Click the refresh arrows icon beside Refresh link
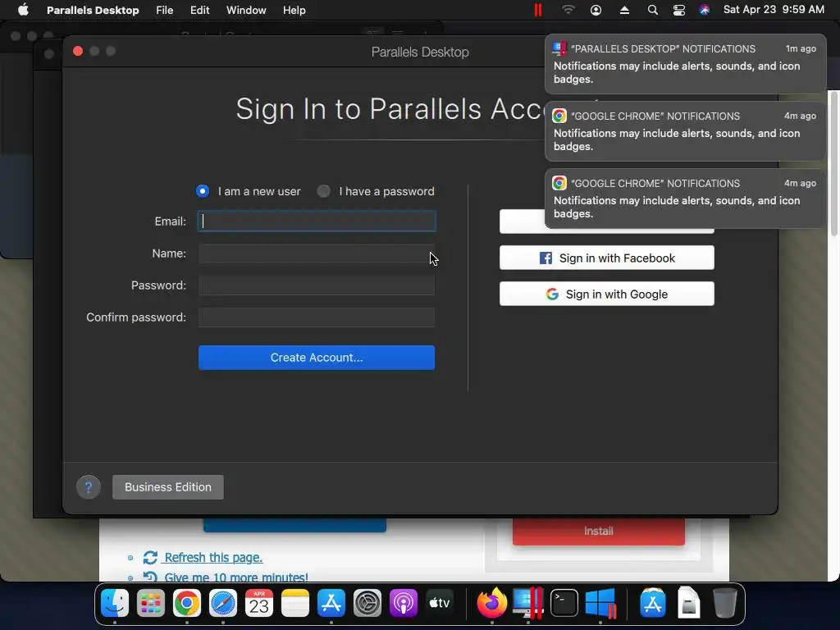The image size is (840, 630). click(150, 558)
